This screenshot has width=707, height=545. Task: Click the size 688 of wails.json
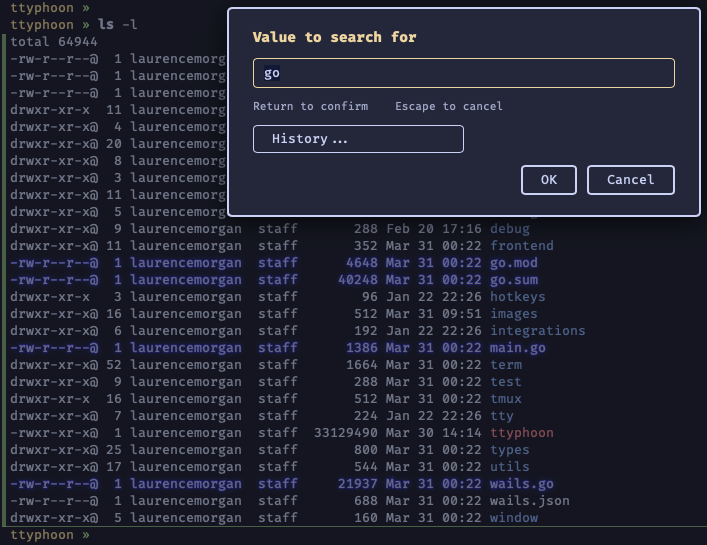[x=366, y=501]
